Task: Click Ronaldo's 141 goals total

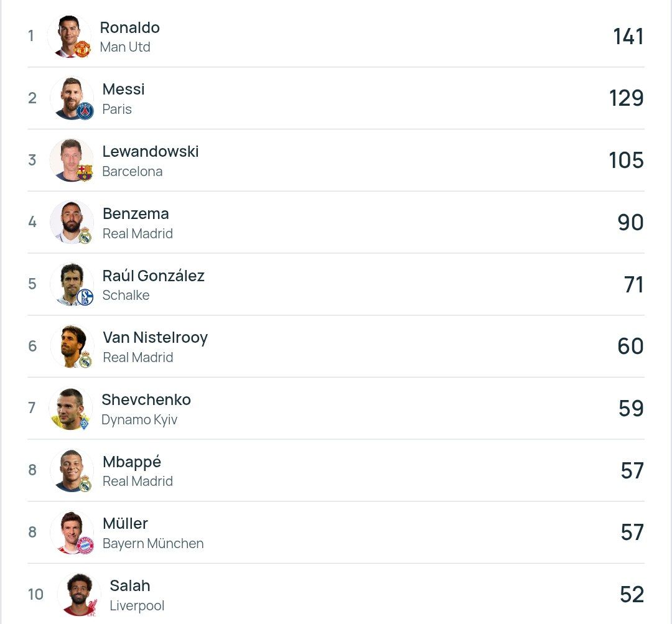Action: [628, 37]
